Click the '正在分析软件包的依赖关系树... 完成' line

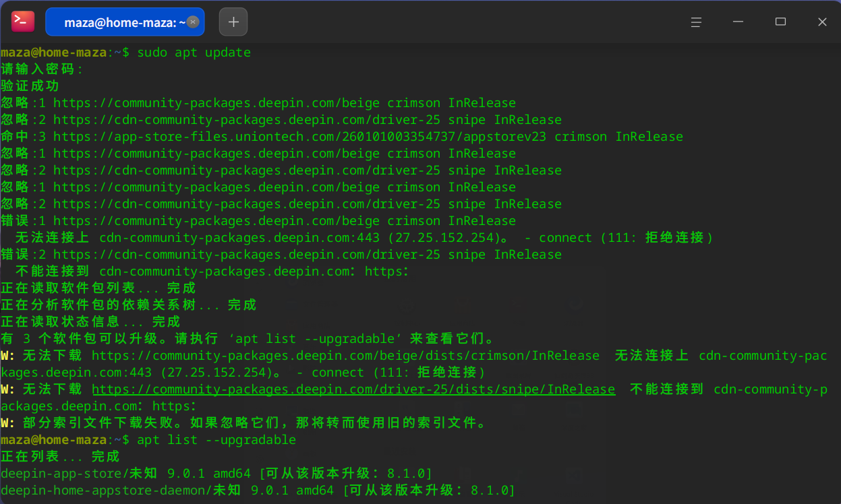point(129,305)
